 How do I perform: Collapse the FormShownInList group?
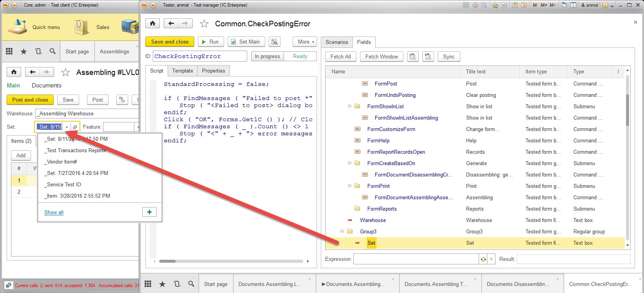pyautogui.click(x=349, y=106)
